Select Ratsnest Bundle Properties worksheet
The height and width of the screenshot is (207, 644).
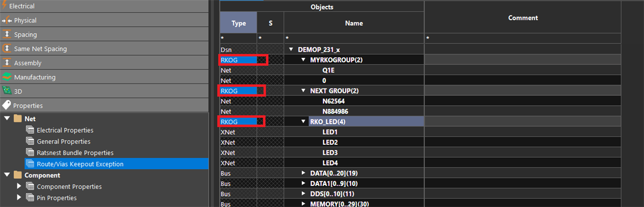[75, 153]
